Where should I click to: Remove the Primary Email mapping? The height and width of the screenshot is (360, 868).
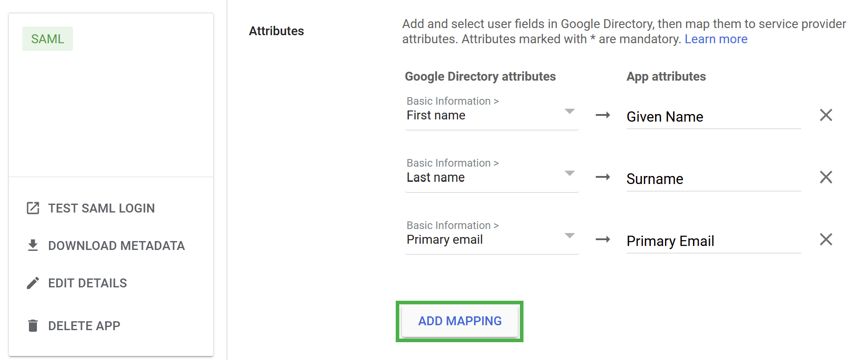click(826, 240)
